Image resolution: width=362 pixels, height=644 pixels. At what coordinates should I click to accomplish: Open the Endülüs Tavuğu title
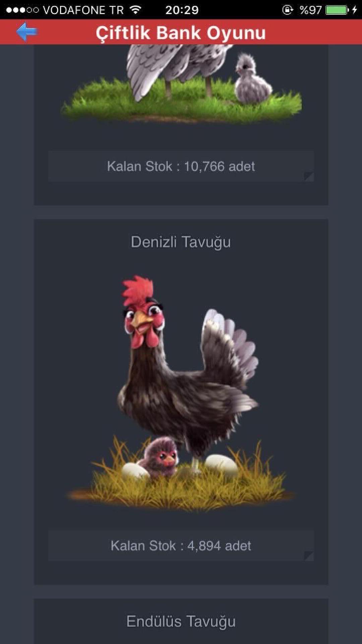[181, 622]
